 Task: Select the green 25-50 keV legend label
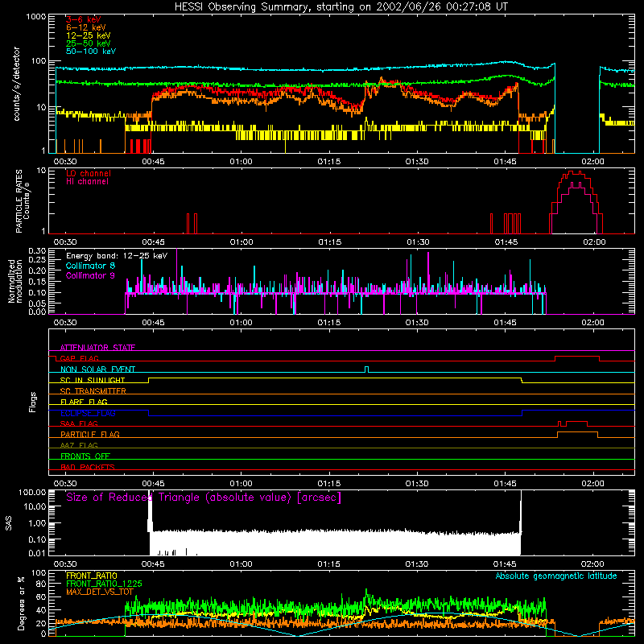(x=89, y=43)
